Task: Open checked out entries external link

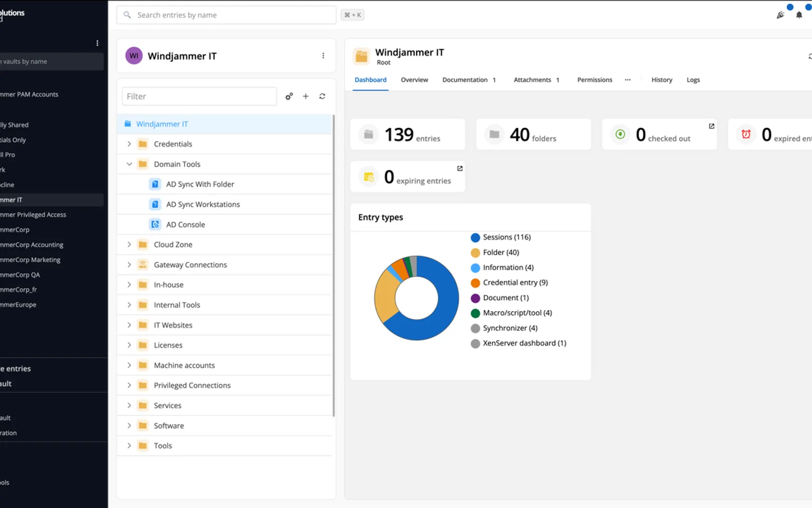Action: pos(712,126)
